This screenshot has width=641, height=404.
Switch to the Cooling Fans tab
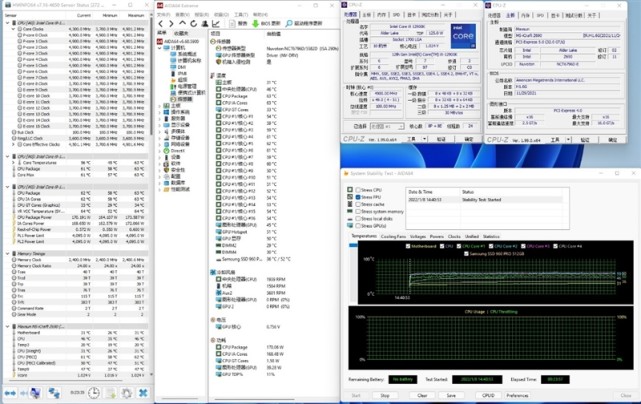[393, 237]
